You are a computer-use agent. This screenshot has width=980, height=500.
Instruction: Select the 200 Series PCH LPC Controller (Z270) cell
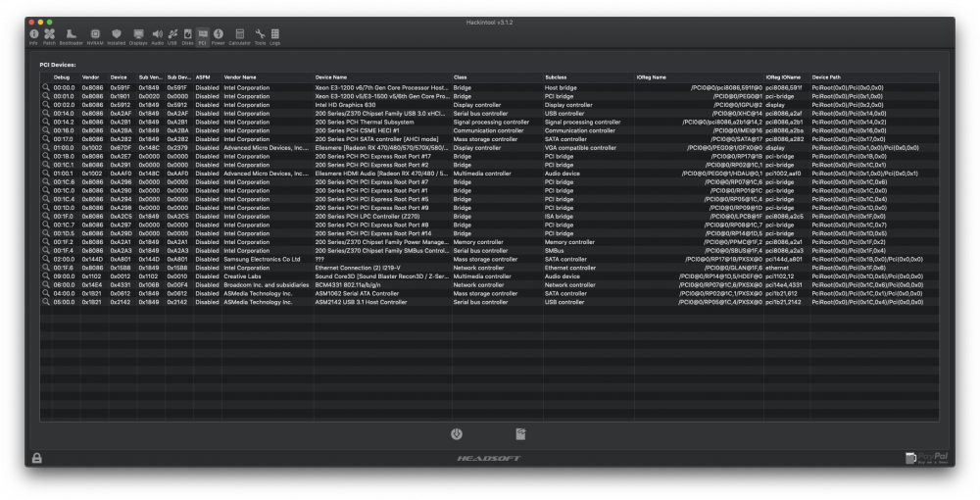367,217
